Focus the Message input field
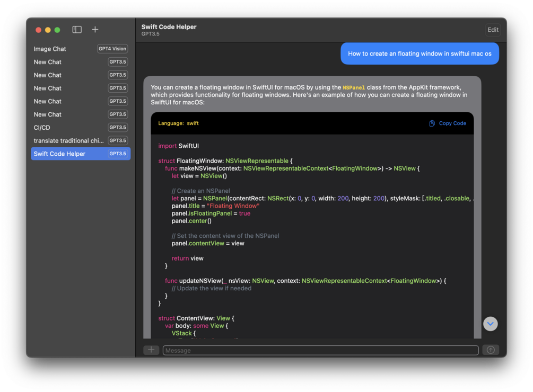The image size is (533, 392). click(320, 350)
